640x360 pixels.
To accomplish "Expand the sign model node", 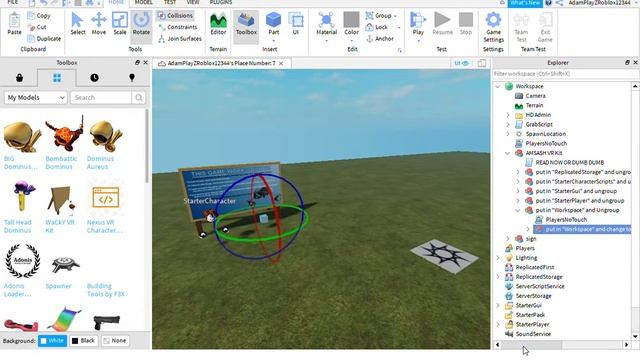I will [508, 238].
